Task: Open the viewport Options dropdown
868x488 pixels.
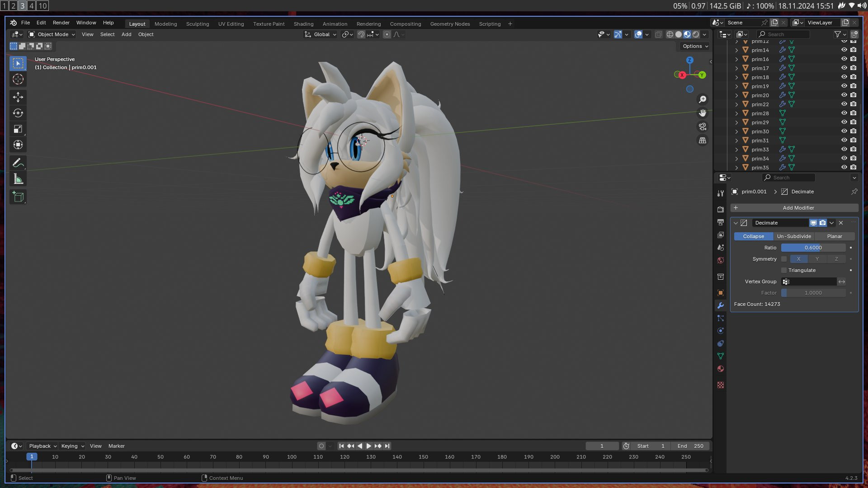Action: [695, 46]
